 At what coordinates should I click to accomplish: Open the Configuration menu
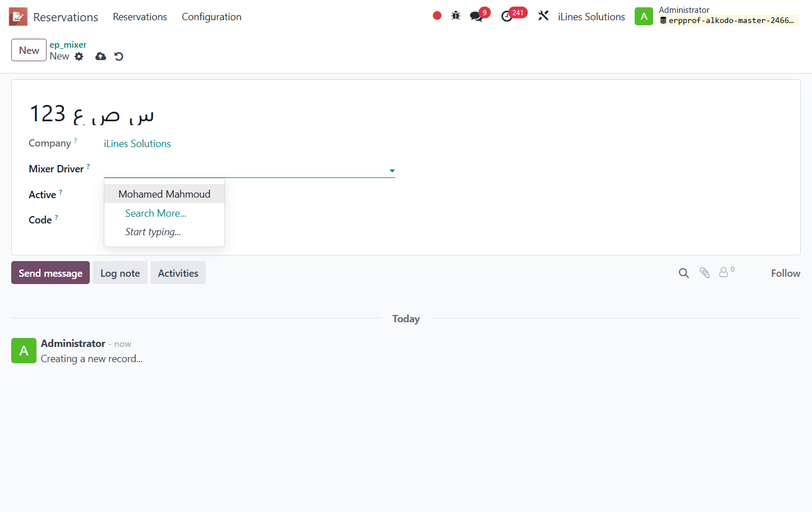point(212,17)
